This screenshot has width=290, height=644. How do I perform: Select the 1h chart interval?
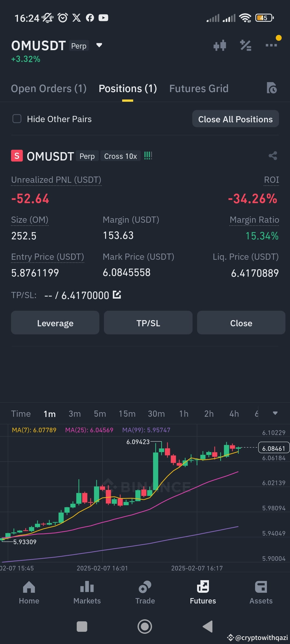point(184,414)
